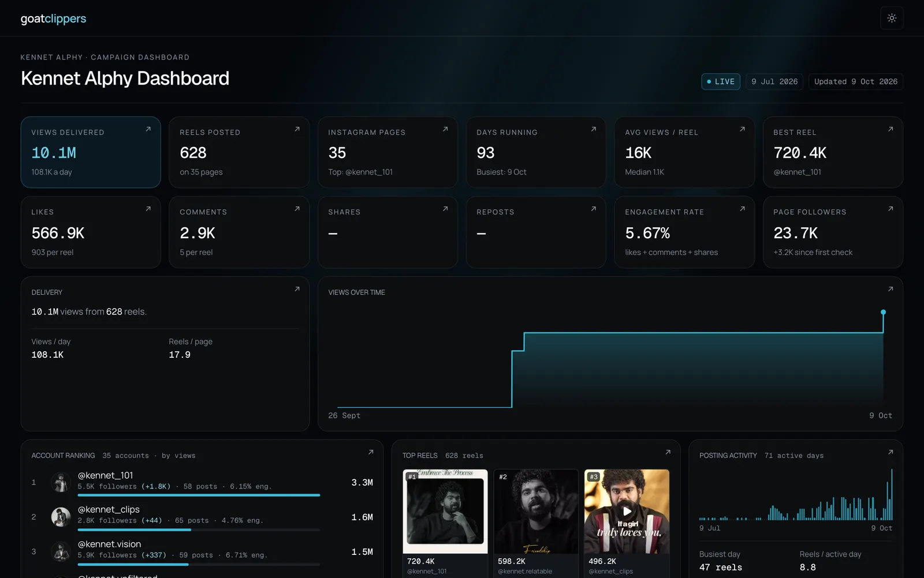
Task: Toggle the light/dark theme sun icon
Action: (x=892, y=18)
